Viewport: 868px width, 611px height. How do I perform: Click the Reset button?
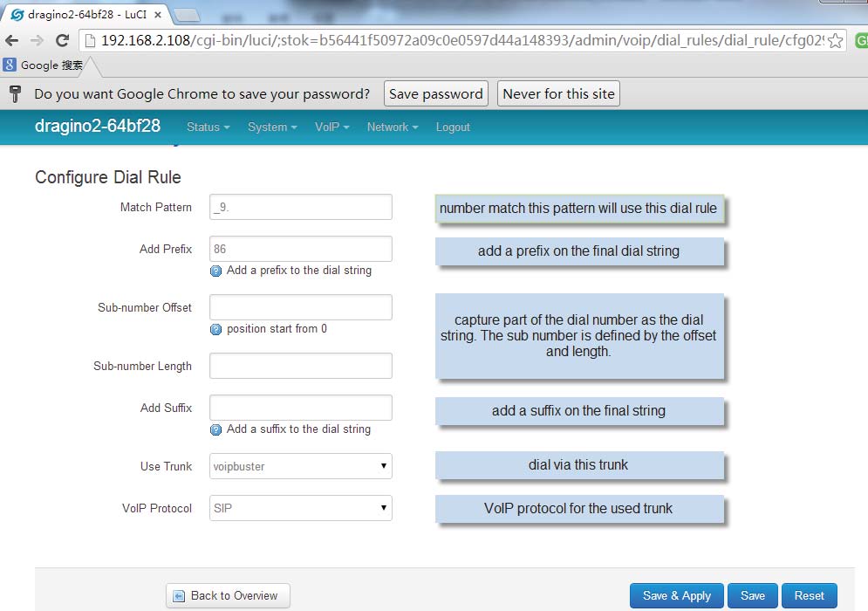tap(810, 595)
